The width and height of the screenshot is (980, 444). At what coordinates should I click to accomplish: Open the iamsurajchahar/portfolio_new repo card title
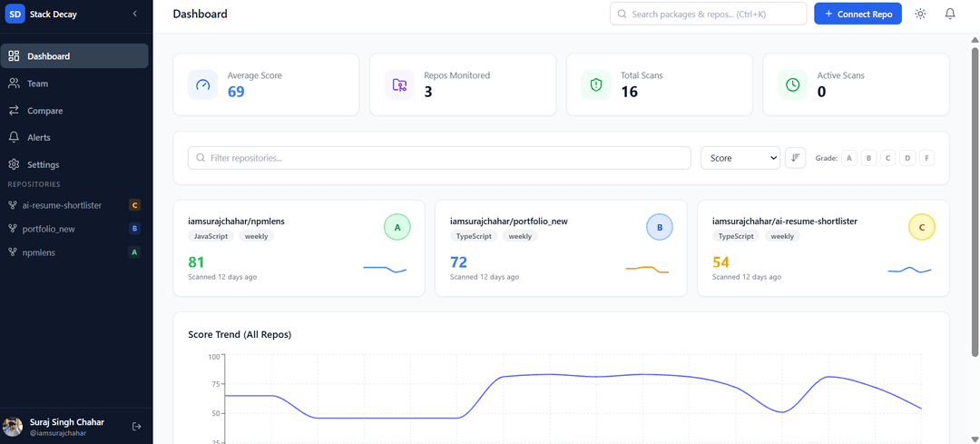(508, 221)
